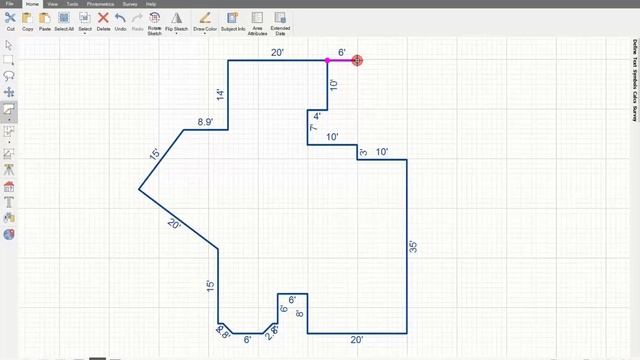Click the Flip Sketch icon
Viewport: 640px width, 360px height.
(176, 18)
